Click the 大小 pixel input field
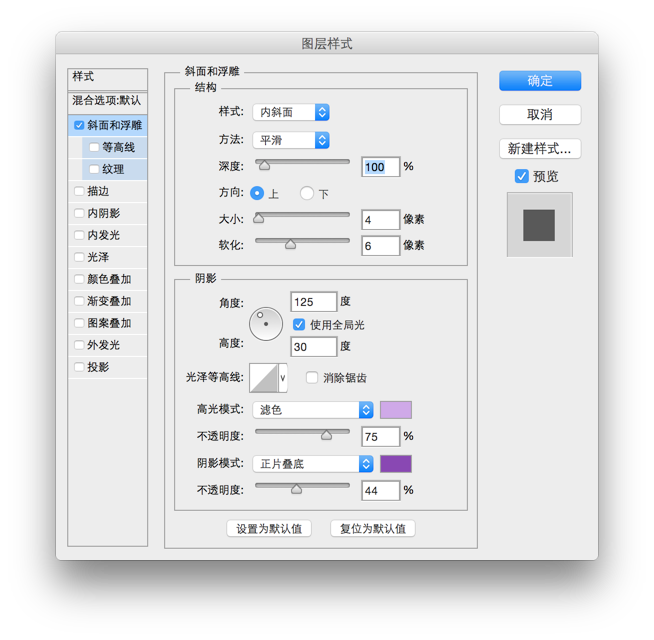Screen dimensions: 654x640 (x=380, y=219)
